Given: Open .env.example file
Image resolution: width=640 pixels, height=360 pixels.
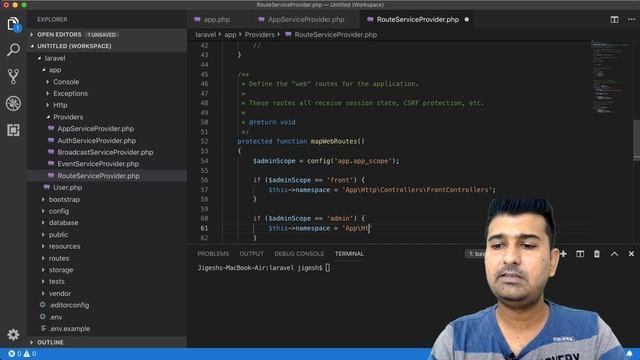Looking at the screenshot, I should point(69,329).
